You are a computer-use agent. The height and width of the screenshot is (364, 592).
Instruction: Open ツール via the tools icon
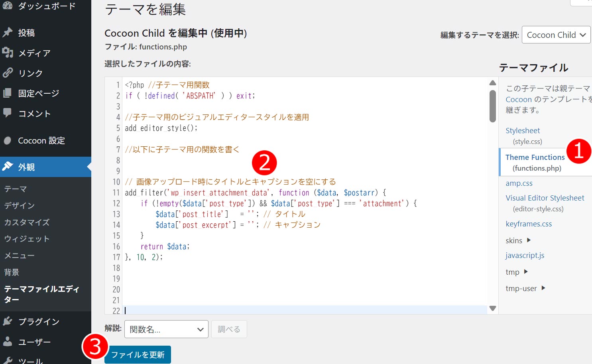[9, 360]
